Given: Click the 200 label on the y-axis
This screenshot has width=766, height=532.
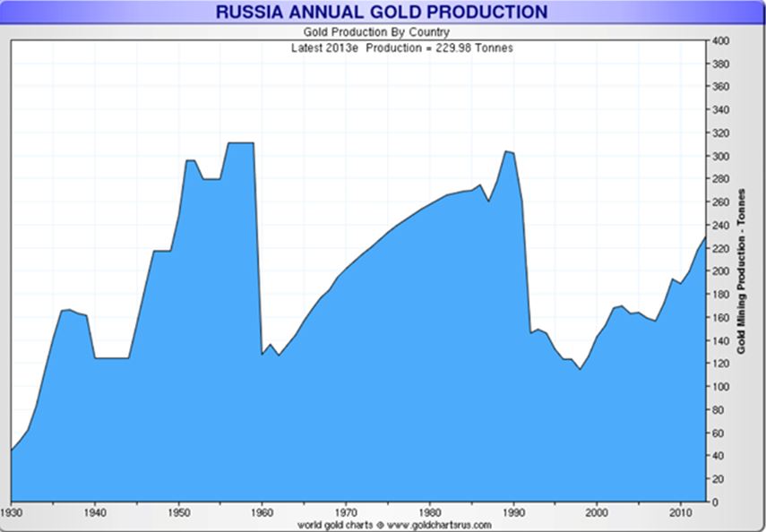Looking at the screenshot, I should (719, 271).
